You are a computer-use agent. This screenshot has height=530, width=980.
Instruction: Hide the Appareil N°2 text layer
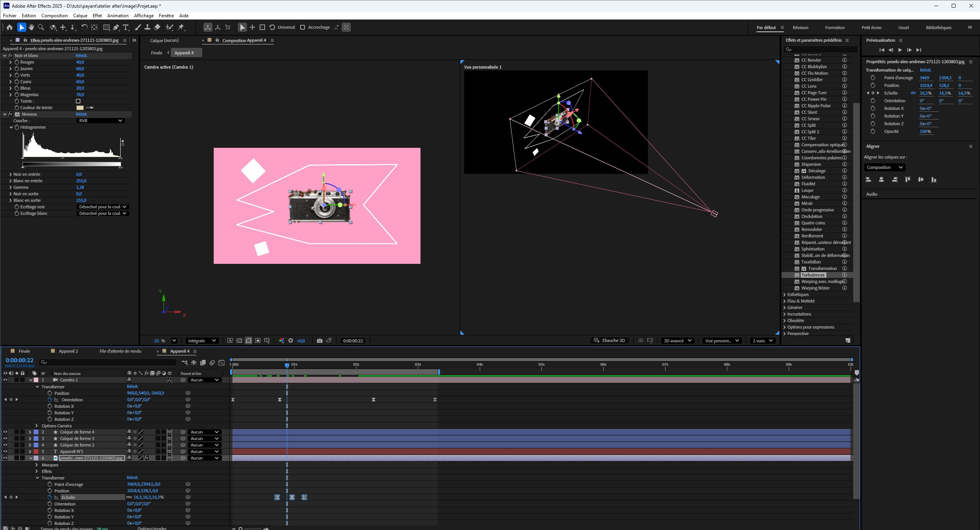(5, 451)
